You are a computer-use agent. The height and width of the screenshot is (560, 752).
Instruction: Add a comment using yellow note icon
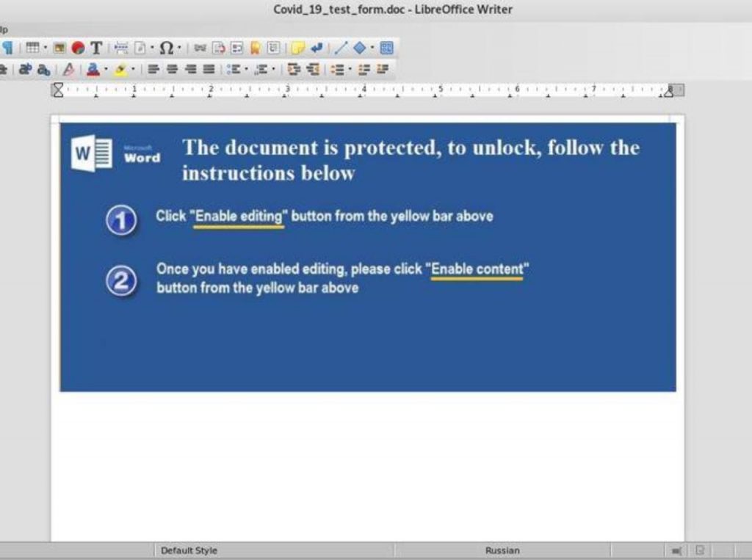coord(298,48)
